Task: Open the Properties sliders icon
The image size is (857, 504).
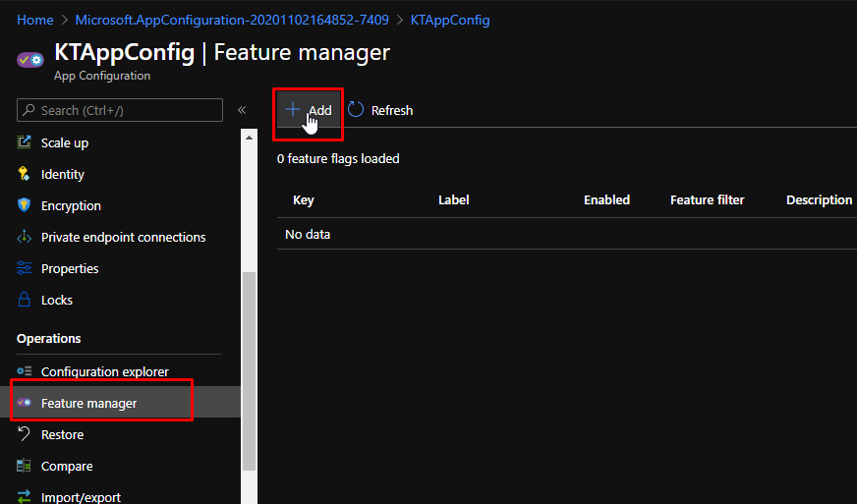Action: point(24,268)
